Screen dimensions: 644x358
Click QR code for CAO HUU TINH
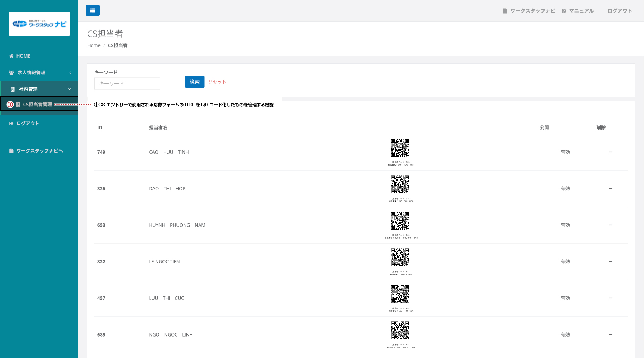click(400, 148)
